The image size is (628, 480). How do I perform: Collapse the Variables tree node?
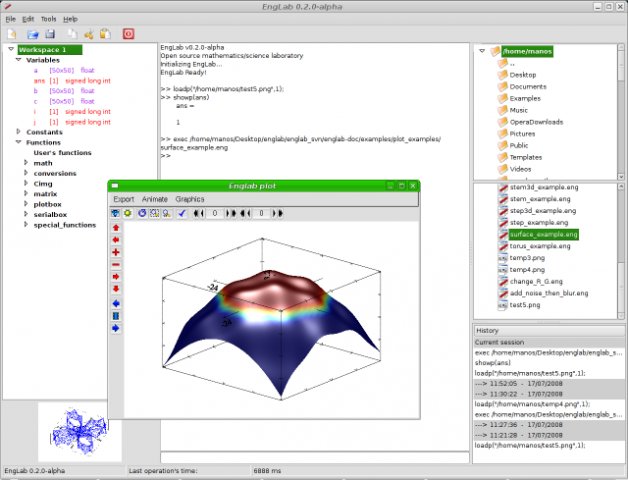tap(18, 60)
